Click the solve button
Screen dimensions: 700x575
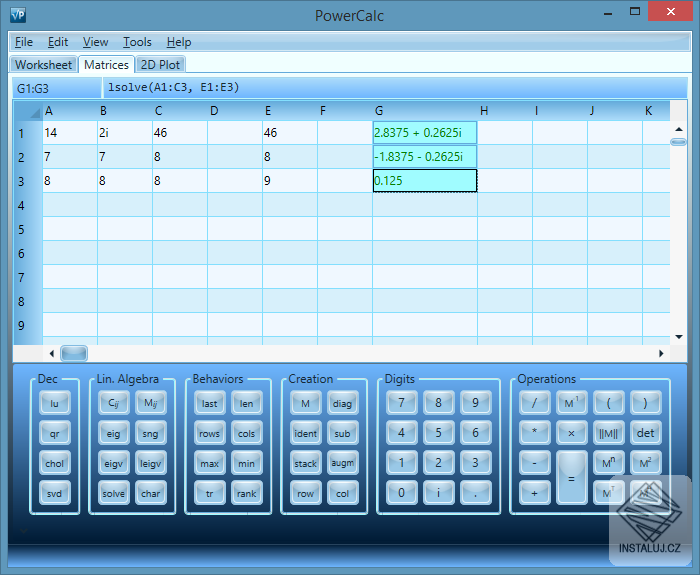(x=113, y=493)
